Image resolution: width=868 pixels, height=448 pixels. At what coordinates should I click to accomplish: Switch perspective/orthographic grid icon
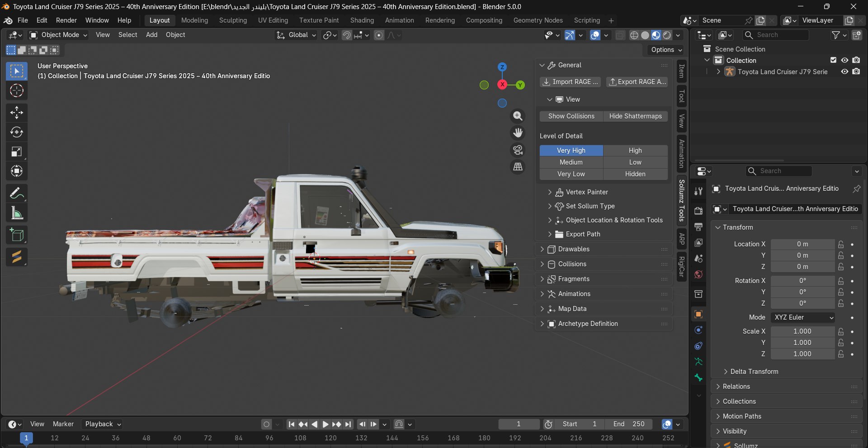(518, 166)
